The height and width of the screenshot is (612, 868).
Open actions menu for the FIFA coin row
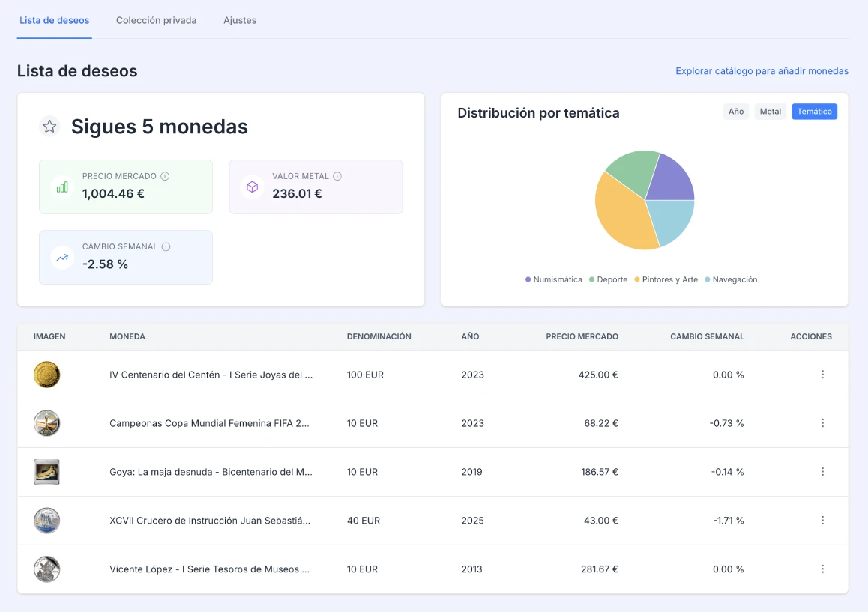(x=822, y=423)
